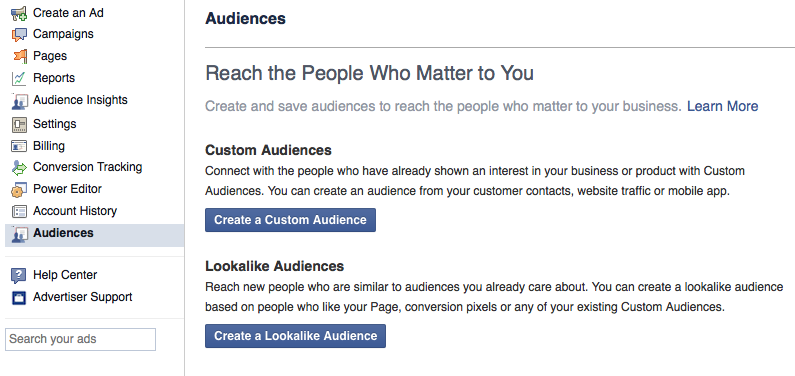The image size is (795, 376).
Task: Click the Create a Lookalike Audience button
Action: [x=295, y=336]
